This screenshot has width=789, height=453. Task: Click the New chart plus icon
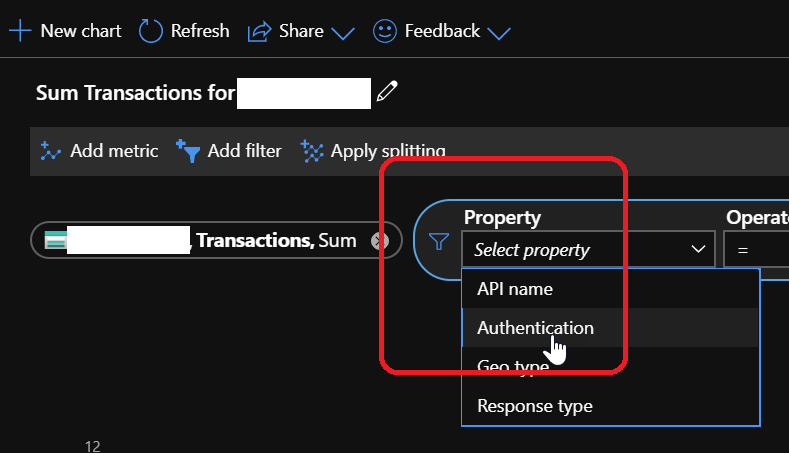pyautogui.click(x=19, y=31)
